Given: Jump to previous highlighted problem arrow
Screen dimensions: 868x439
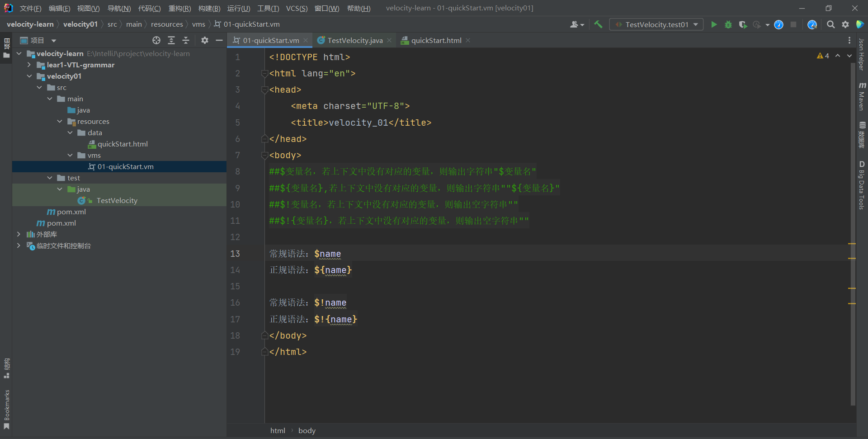Looking at the screenshot, I should [x=838, y=56].
